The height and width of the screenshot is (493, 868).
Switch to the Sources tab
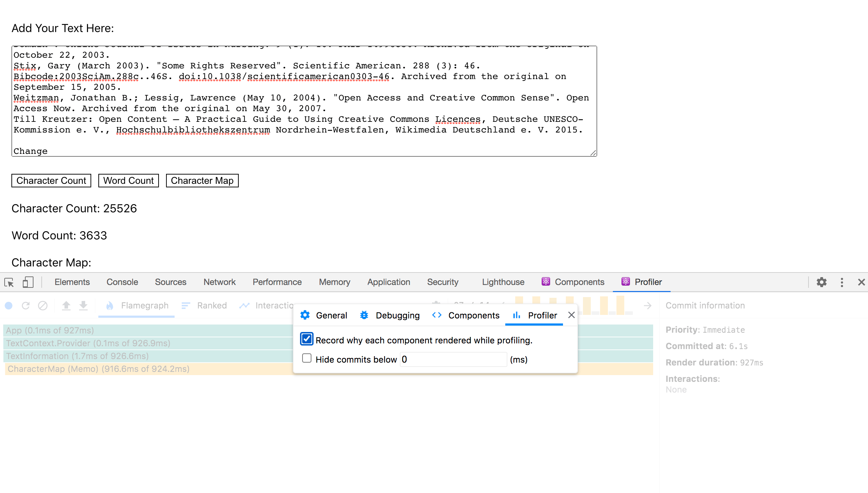pyautogui.click(x=171, y=282)
